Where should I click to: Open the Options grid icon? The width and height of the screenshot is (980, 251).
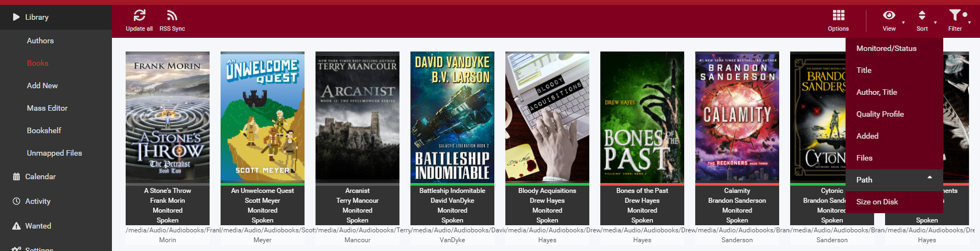pos(838,15)
